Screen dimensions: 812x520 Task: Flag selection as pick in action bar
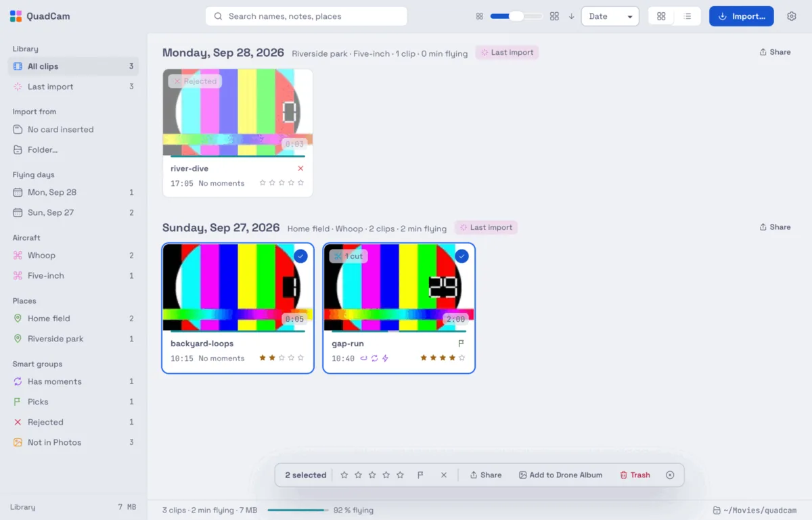pos(420,475)
